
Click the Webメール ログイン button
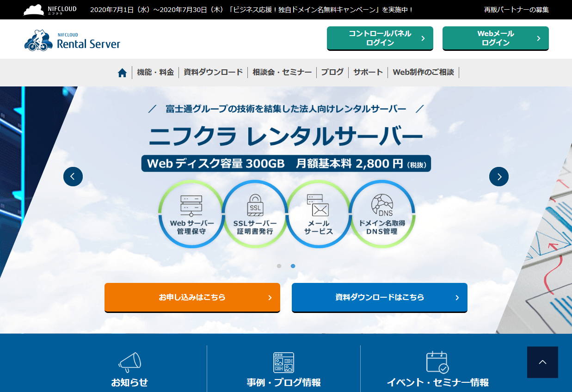(x=496, y=38)
